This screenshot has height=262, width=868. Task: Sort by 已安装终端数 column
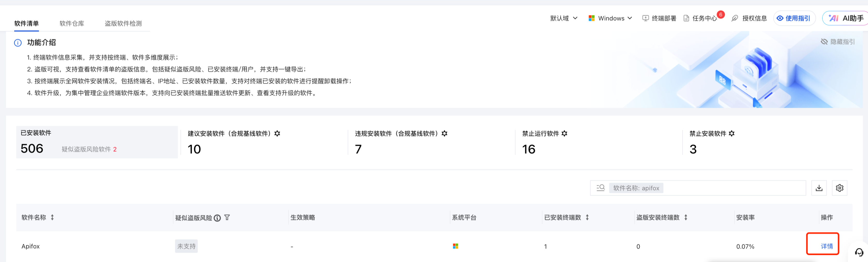tap(587, 218)
